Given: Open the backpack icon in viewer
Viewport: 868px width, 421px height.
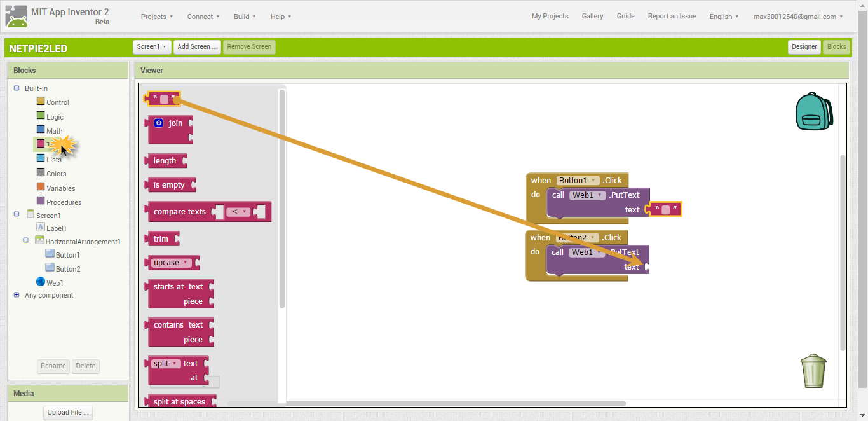Looking at the screenshot, I should click(x=814, y=111).
